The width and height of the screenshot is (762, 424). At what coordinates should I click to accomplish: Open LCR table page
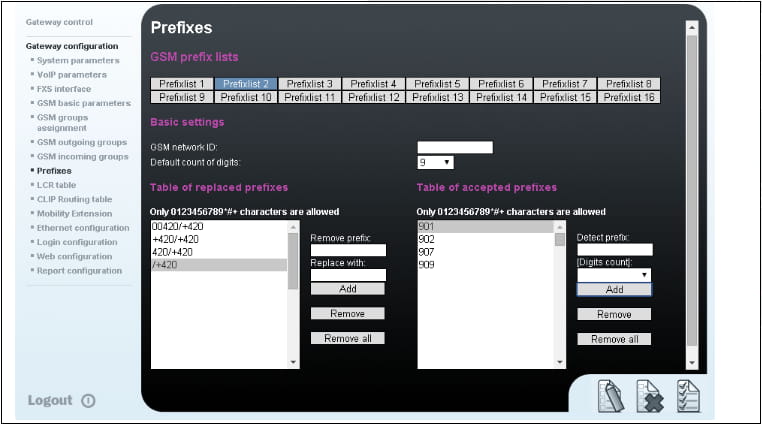(56, 185)
